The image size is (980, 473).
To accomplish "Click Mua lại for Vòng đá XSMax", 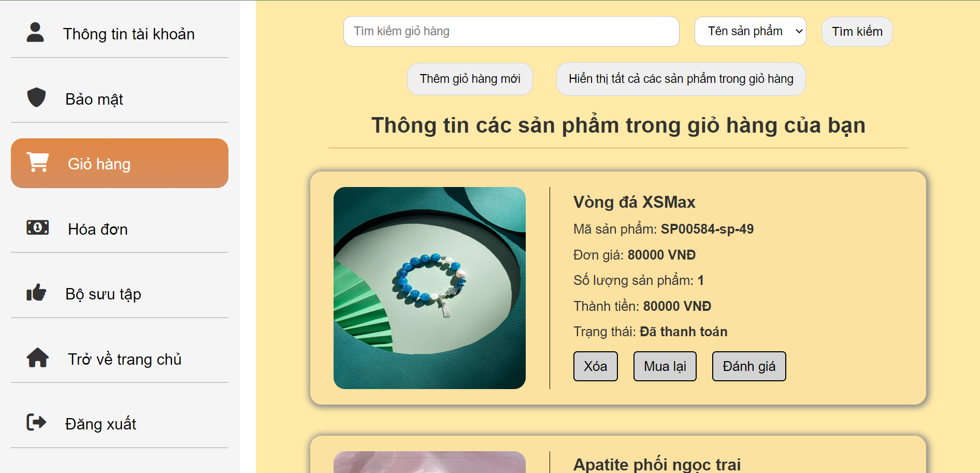I will [665, 366].
